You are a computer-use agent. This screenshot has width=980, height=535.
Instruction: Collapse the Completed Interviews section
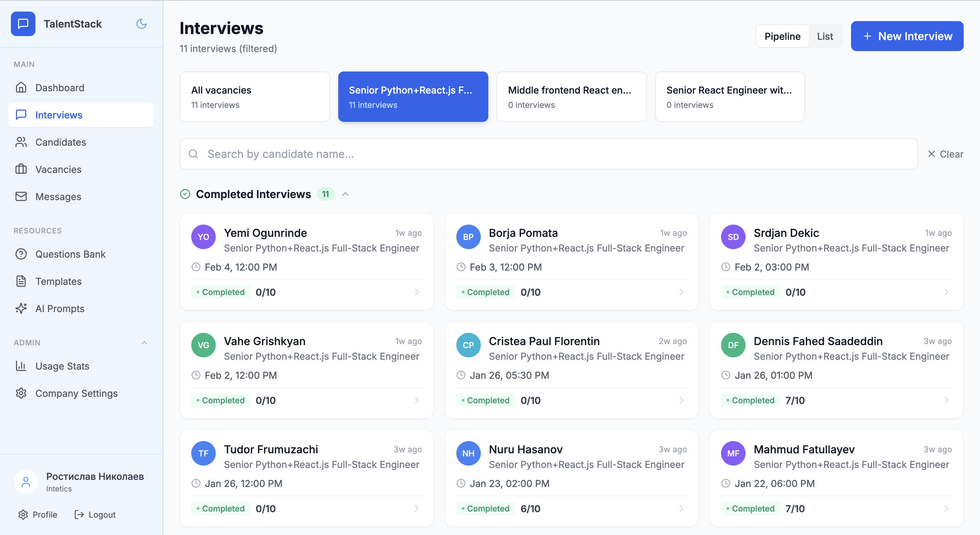345,194
